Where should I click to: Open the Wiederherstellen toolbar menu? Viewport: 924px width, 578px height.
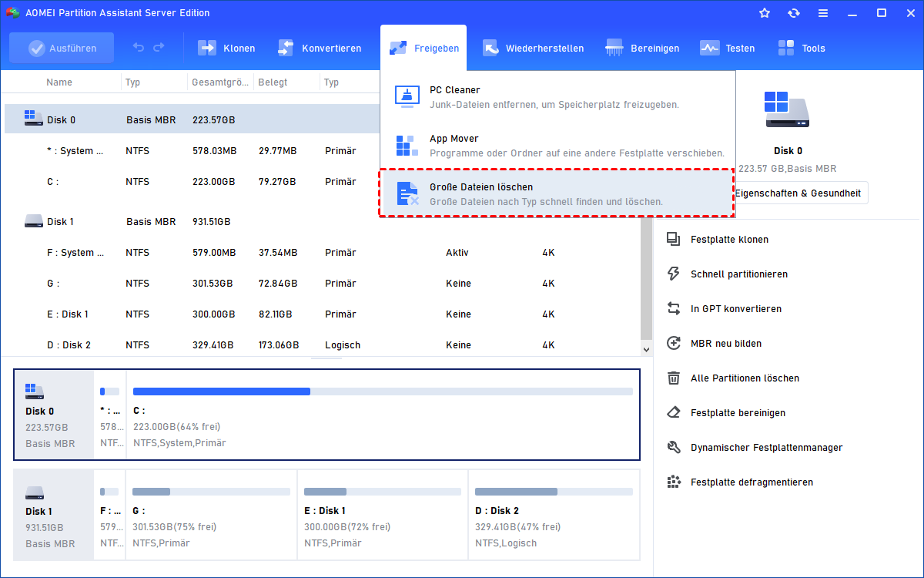[533, 48]
